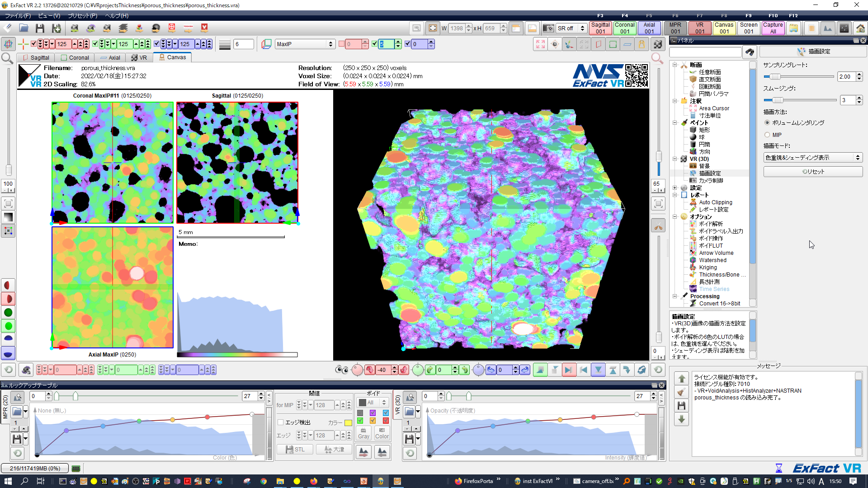Click the camera capture icon near SR off
Viewport: 868px width, 488px height.
(x=548, y=28)
